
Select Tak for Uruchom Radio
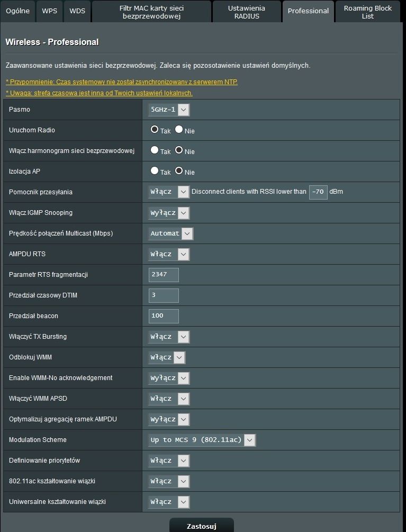tap(155, 129)
